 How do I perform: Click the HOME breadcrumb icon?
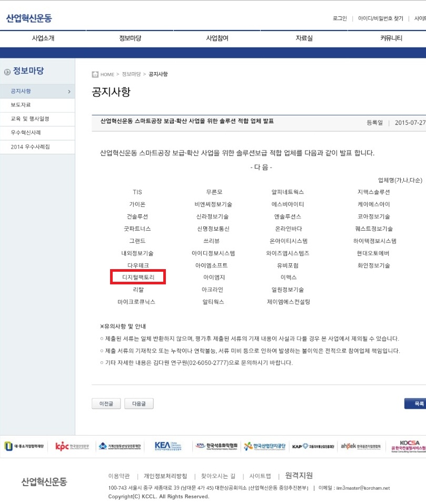coord(95,74)
